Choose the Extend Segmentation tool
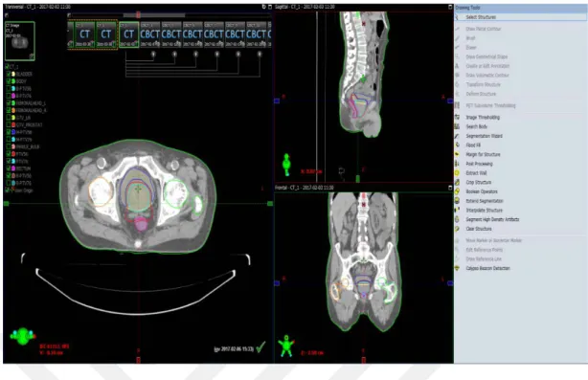Screen dimensions: 588x380 [485, 201]
